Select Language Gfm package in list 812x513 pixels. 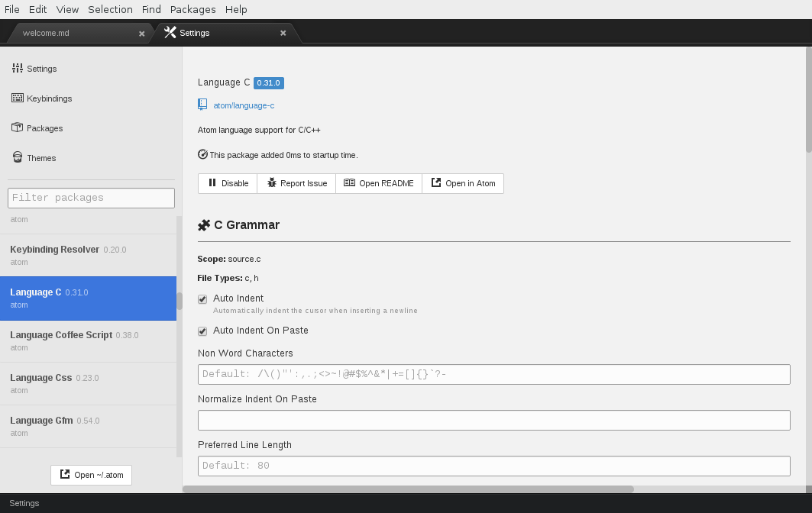88,427
